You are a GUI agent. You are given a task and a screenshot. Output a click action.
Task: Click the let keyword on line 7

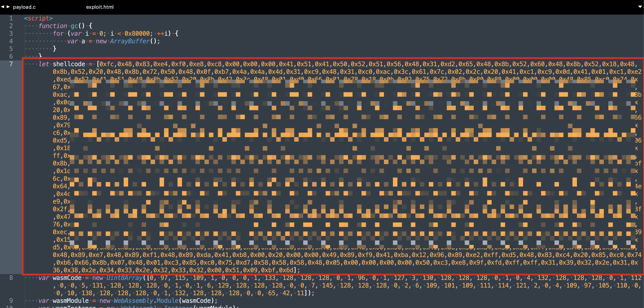pyautogui.click(x=44, y=64)
